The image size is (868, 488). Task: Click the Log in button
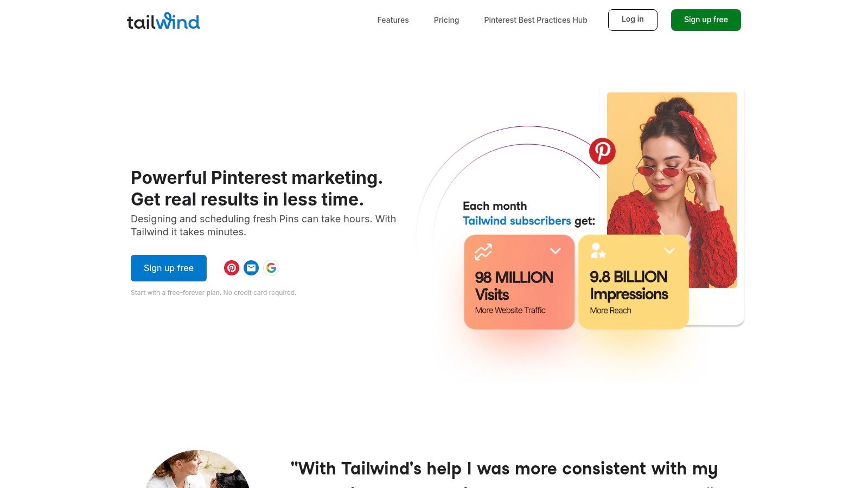click(632, 20)
